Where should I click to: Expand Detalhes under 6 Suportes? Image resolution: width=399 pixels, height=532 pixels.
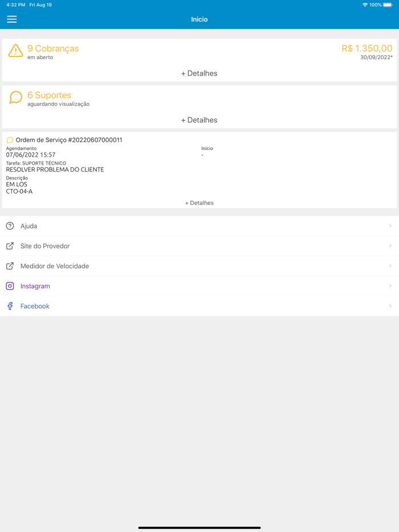pyautogui.click(x=199, y=120)
